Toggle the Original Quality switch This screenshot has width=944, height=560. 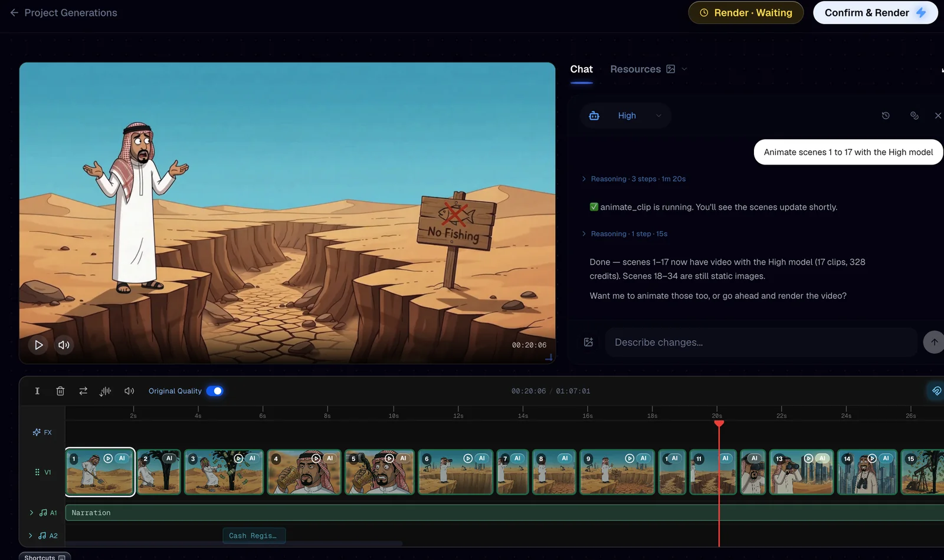click(x=214, y=391)
